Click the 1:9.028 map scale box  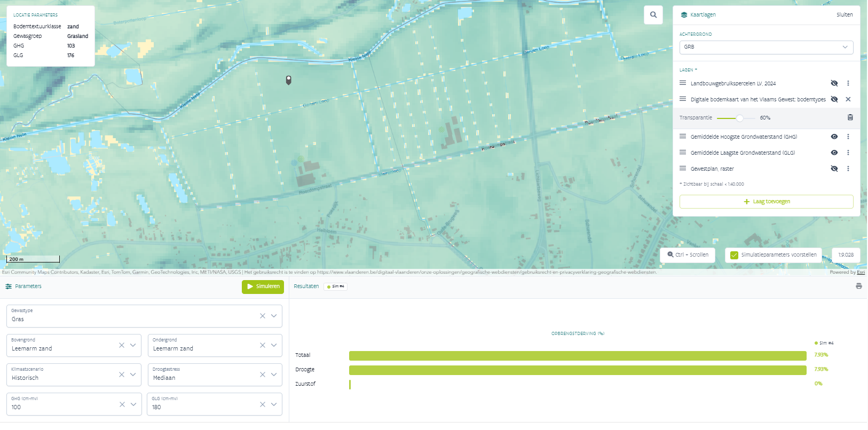click(846, 255)
